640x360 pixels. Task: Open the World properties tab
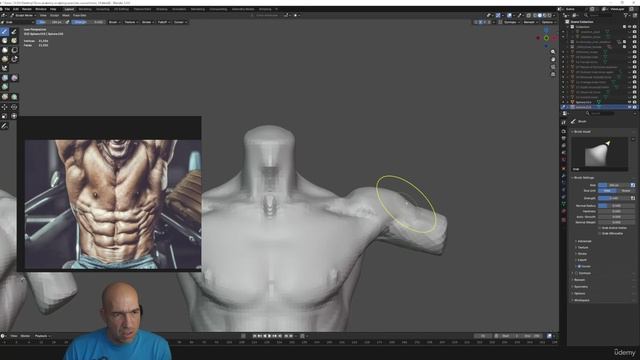click(564, 160)
